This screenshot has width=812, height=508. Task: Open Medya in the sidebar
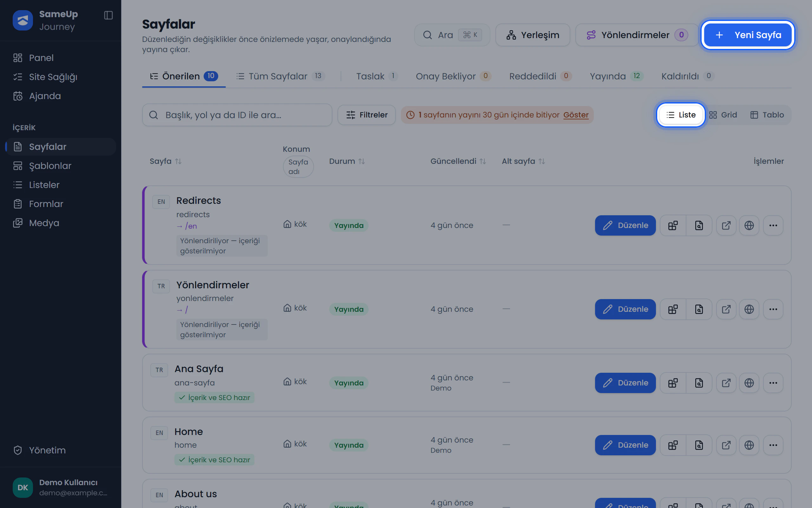[x=60, y=223]
